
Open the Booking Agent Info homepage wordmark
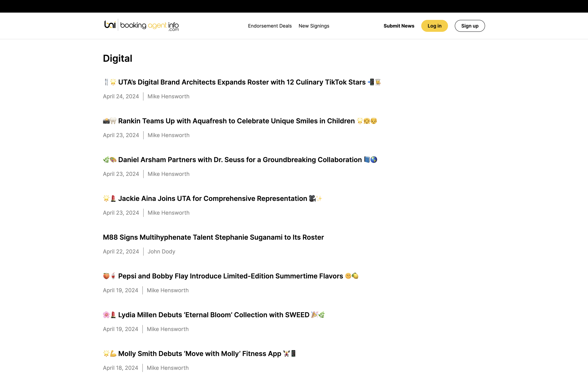pyautogui.click(x=150, y=26)
